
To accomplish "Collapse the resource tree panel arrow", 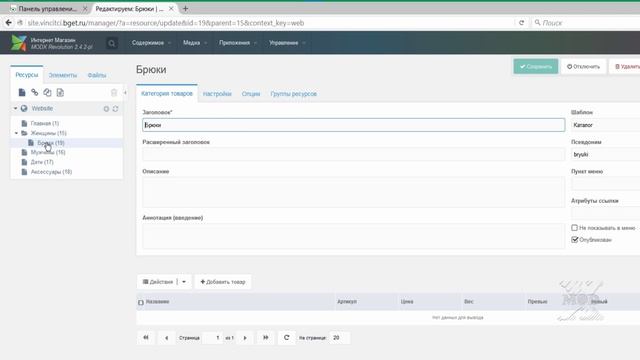I will [125, 93].
